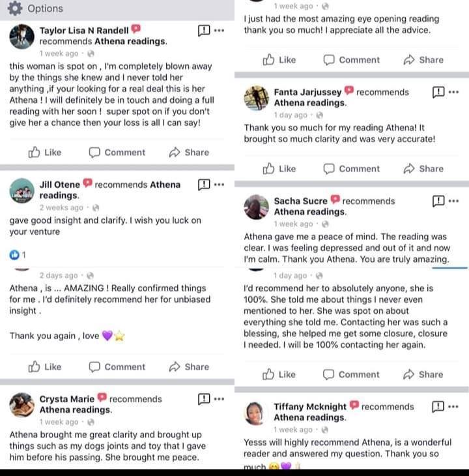Expand more options on Jill Otene's review
The height and width of the screenshot is (476, 469).
220,185
